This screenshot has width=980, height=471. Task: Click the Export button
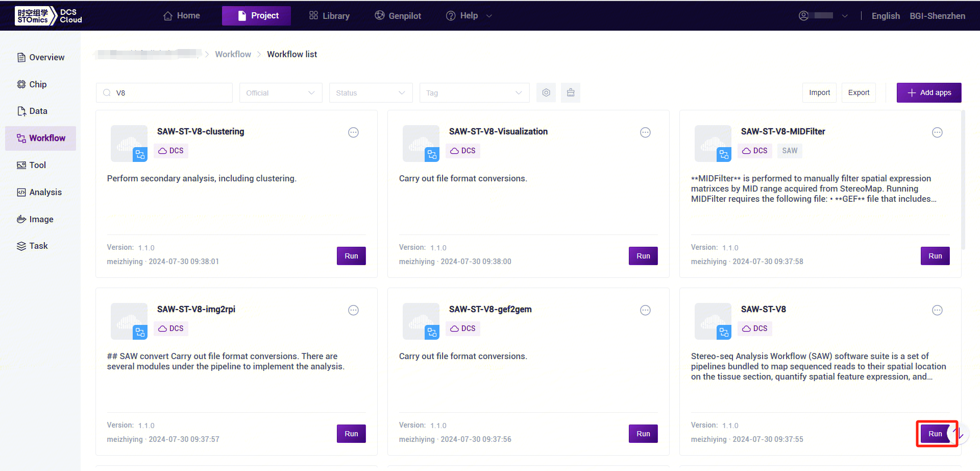point(859,92)
